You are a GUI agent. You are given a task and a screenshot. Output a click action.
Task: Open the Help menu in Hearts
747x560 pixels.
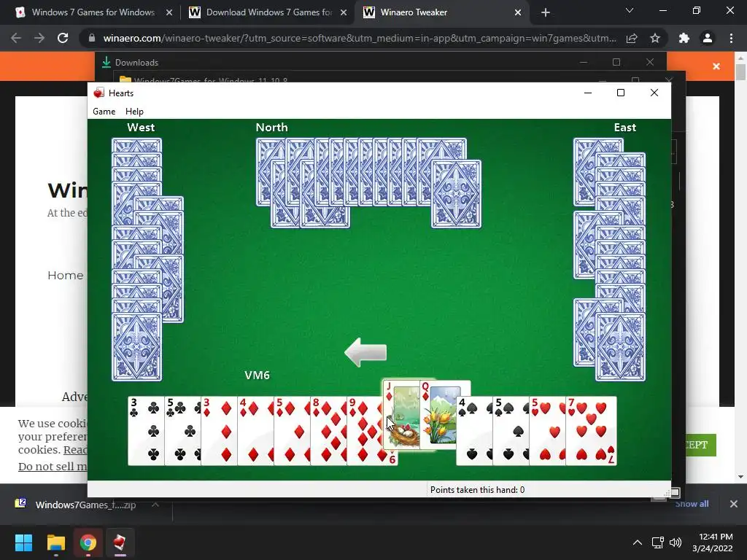(x=134, y=112)
